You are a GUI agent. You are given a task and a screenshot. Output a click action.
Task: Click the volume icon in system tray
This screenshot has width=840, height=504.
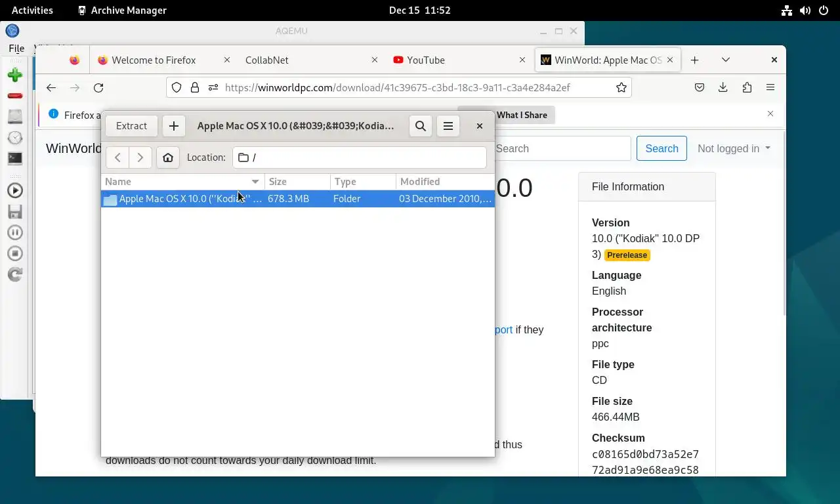click(805, 10)
